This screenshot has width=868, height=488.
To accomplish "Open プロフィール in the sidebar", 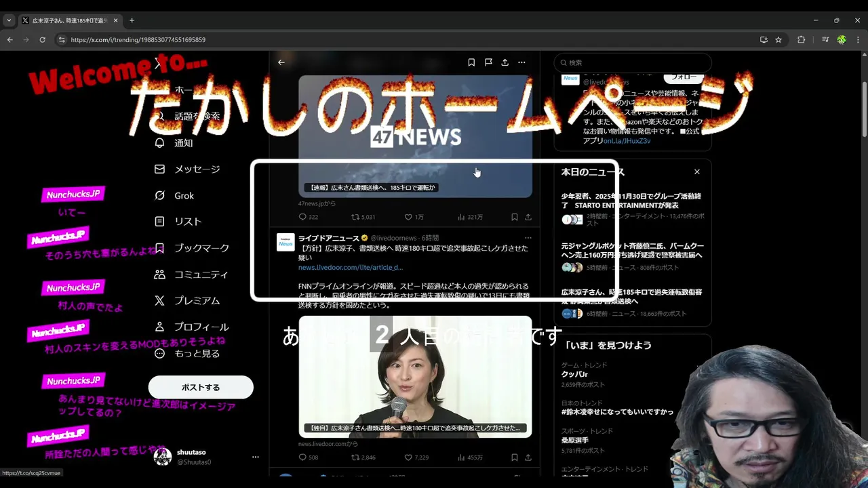I will [x=191, y=327].
